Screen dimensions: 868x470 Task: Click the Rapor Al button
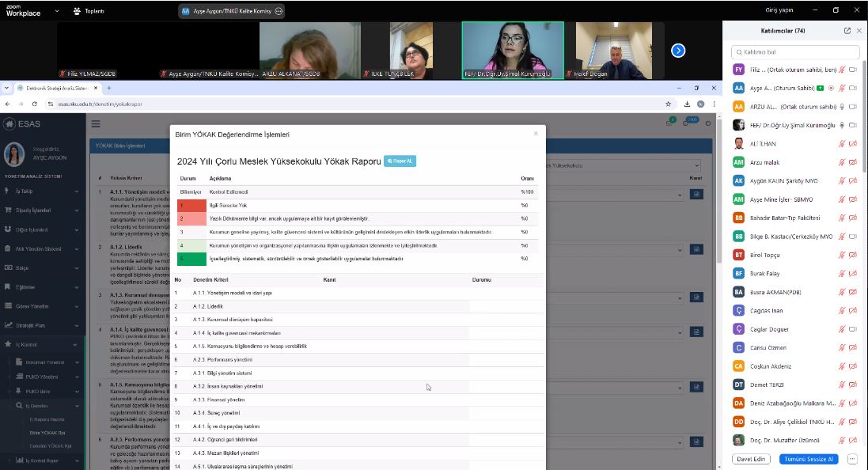click(x=400, y=161)
